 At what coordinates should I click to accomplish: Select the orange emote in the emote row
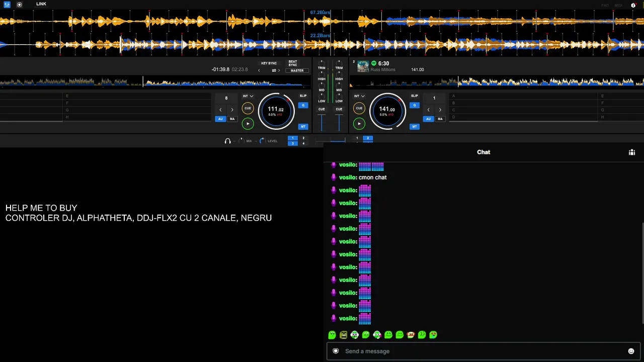tap(411, 335)
